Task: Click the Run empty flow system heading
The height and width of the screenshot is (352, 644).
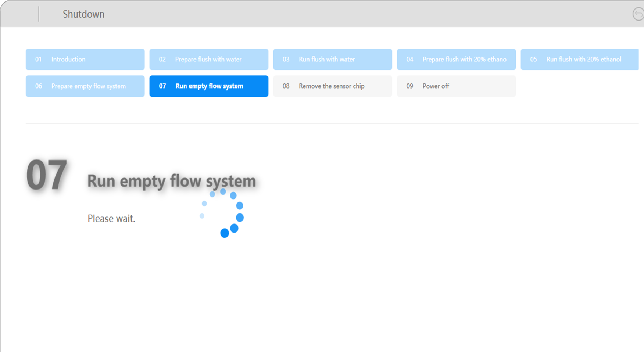Action: 171,181
